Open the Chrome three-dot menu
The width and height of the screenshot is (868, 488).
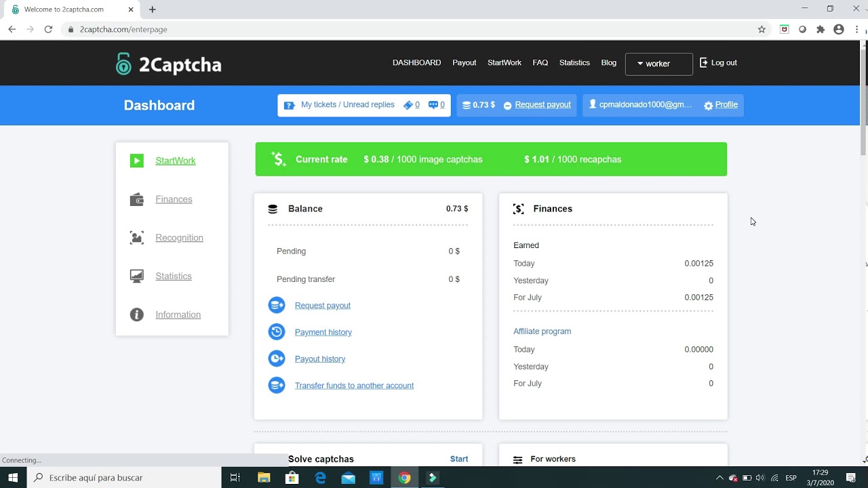857,29
